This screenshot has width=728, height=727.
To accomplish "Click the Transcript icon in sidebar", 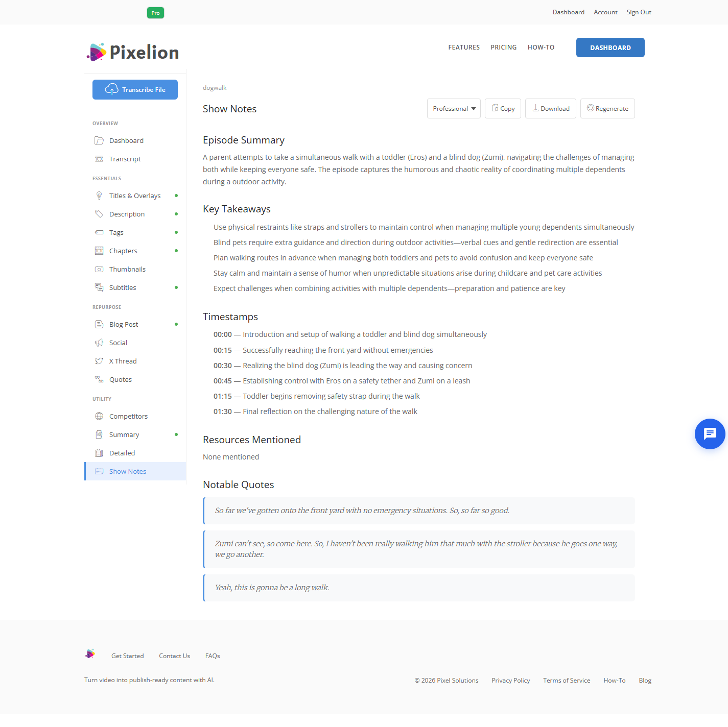I will [99, 159].
